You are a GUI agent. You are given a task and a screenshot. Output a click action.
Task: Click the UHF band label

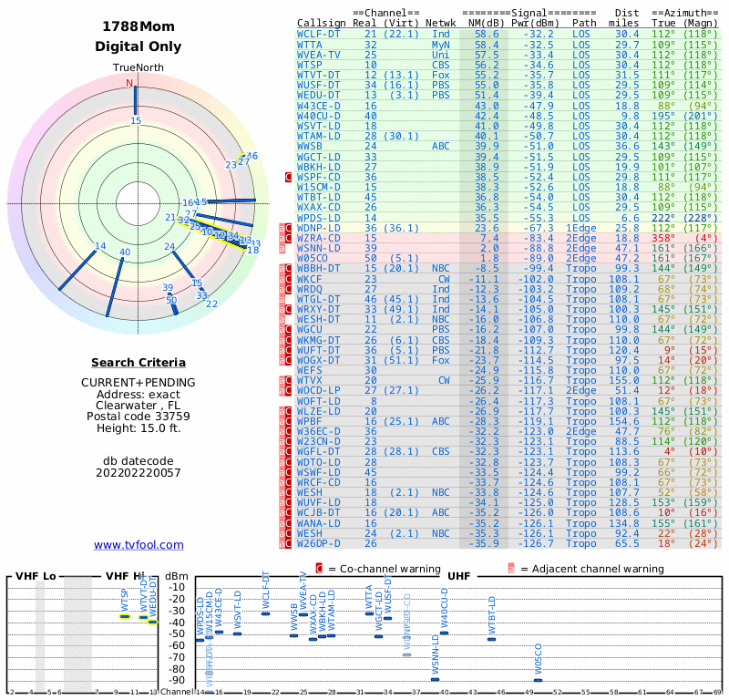coord(459,576)
